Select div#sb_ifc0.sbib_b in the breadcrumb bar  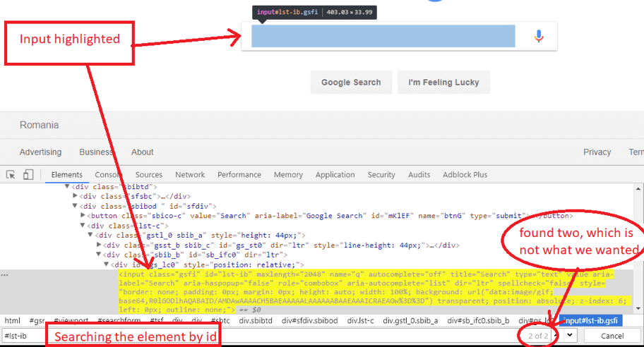pyautogui.click(x=478, y=321)
